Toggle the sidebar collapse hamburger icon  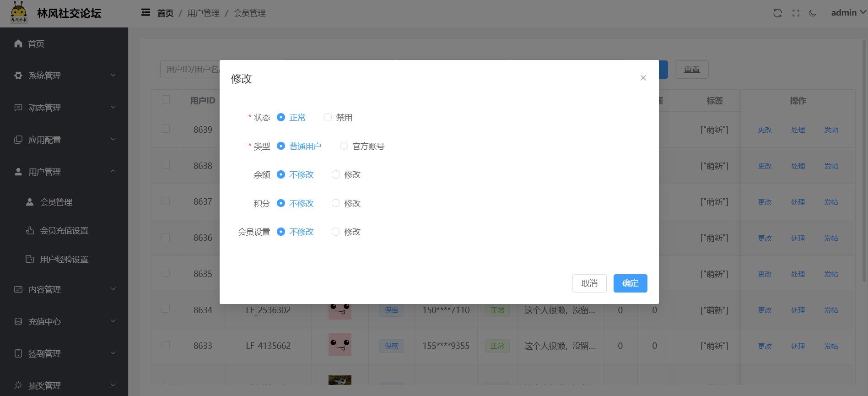[146, 12]
